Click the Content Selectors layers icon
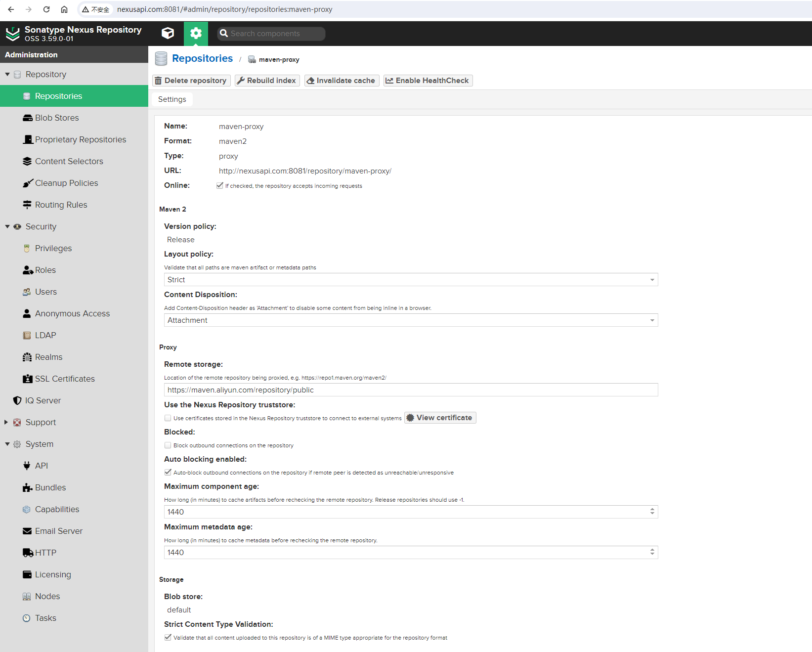812x652 pixels. [x=27, y=161]
